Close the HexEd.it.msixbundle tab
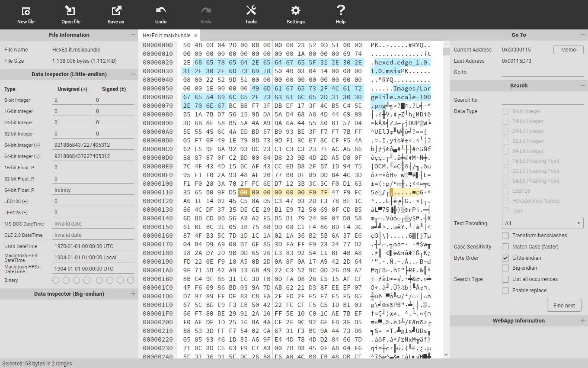Viewport: 588px width, 368px height. 195,36
